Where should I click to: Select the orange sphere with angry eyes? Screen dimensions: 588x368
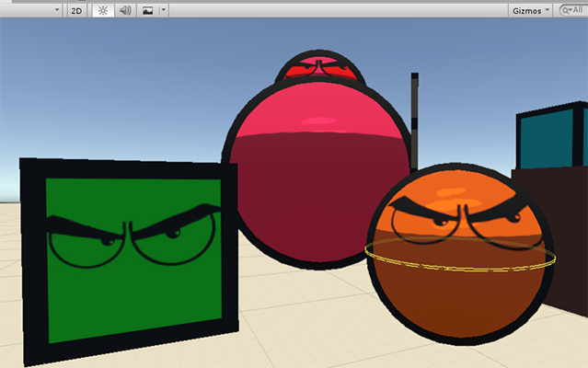click(x=460, y=255)
